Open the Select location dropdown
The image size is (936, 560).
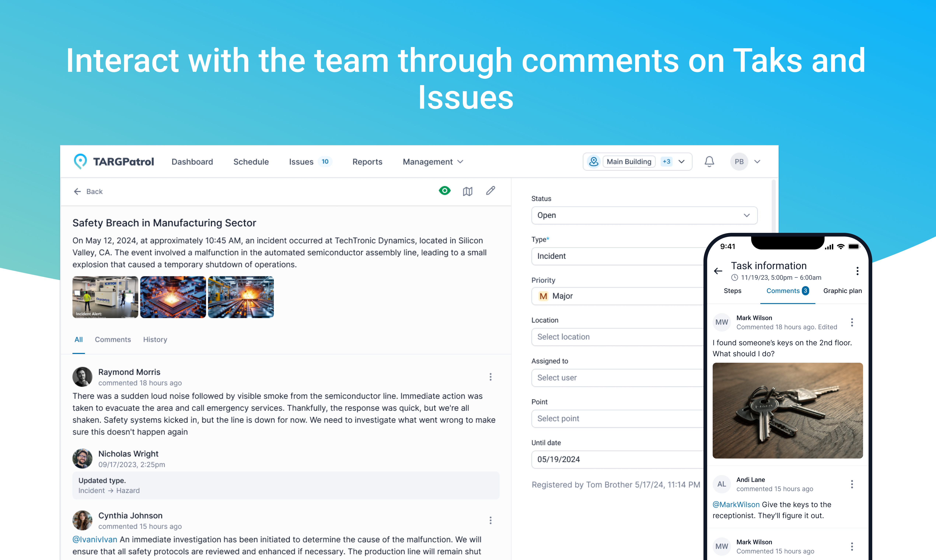[x=617, y=337]
